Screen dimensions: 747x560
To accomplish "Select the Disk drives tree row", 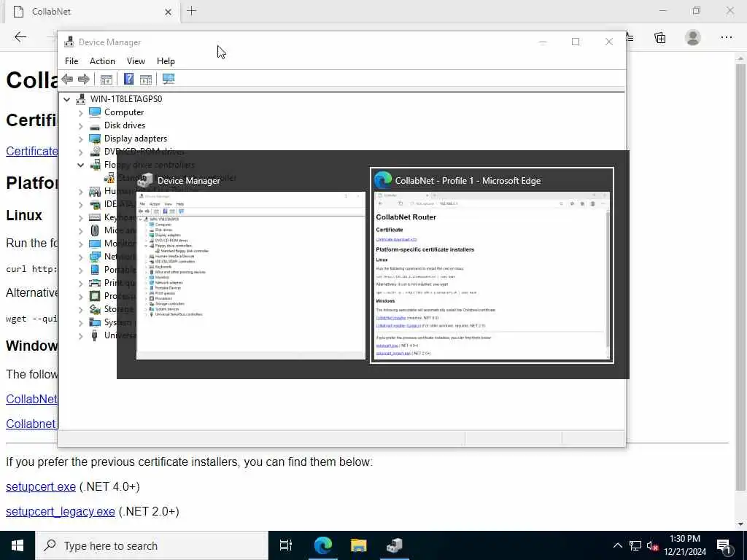I will pyautogui.click(x=117, y=125).
